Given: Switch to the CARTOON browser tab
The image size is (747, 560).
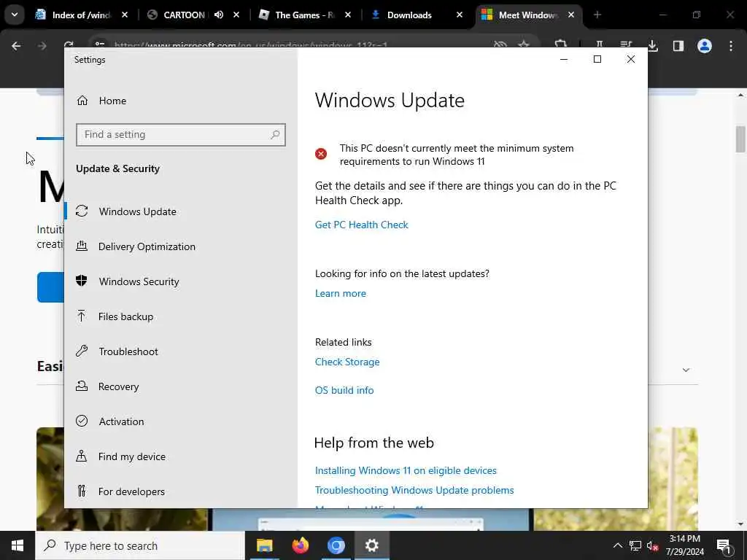Looking at the screenshot, I should pyautogui.click(x=184, y=15).
